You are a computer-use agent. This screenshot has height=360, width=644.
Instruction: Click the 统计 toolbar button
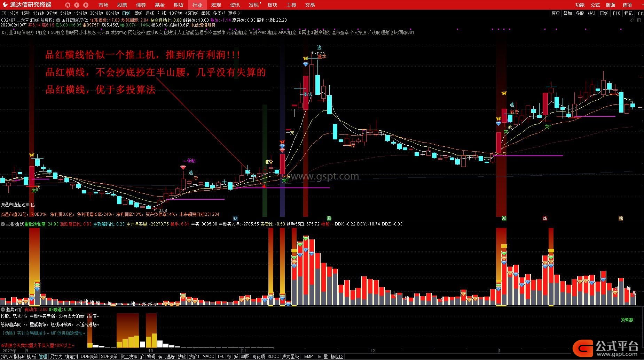[x=592, y=13]
